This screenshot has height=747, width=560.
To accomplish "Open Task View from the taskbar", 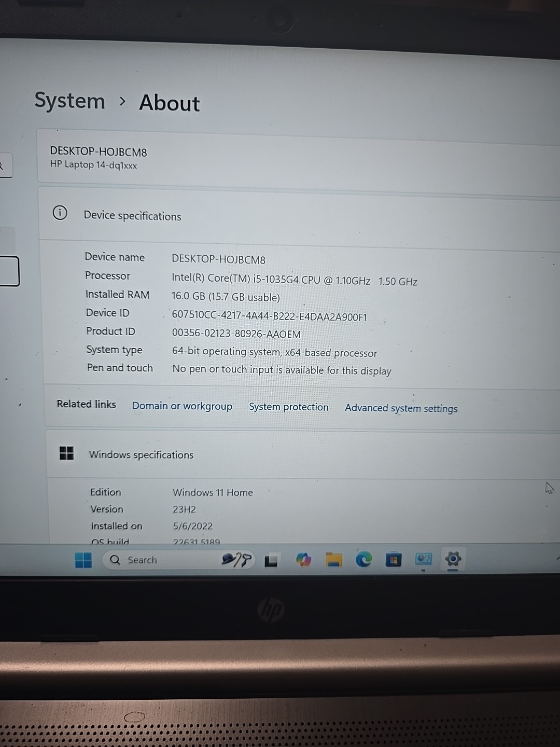I will 271,561.
